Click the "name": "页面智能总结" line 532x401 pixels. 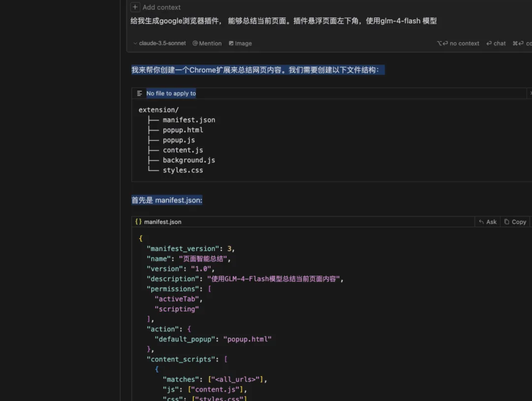[189, 259]
